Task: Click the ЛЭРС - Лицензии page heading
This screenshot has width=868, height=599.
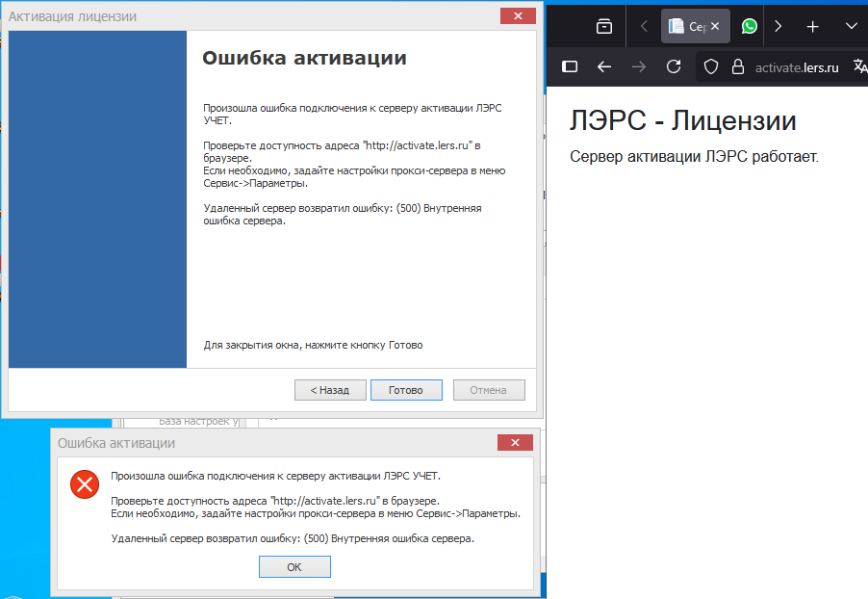Action: pos(683,120)
